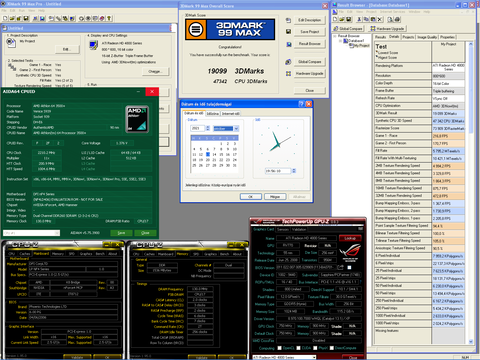Viewport: 480px width, 360px height.
Task: Click Mégse button in date dialog
Action: (275, 197)
